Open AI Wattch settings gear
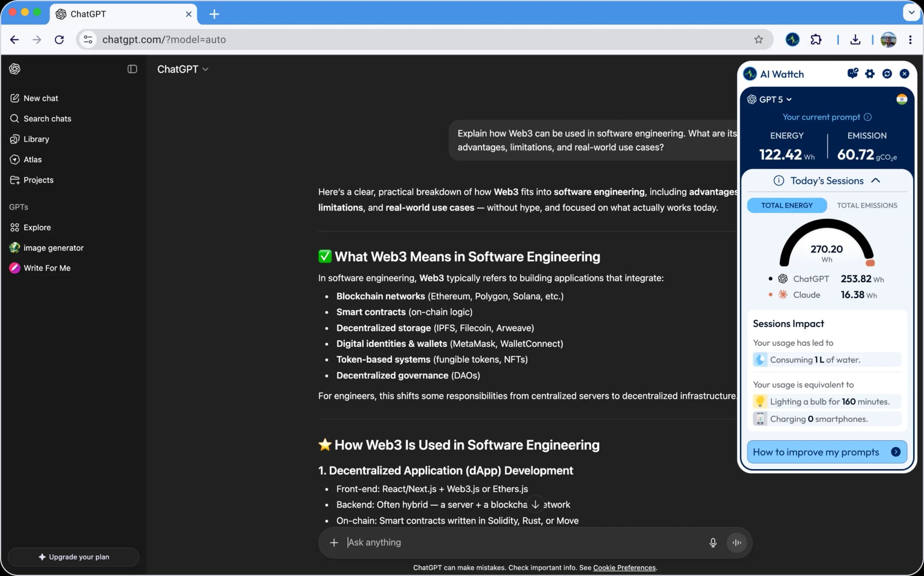This screenshot has height=576, width=924. [x=870, y=74]
